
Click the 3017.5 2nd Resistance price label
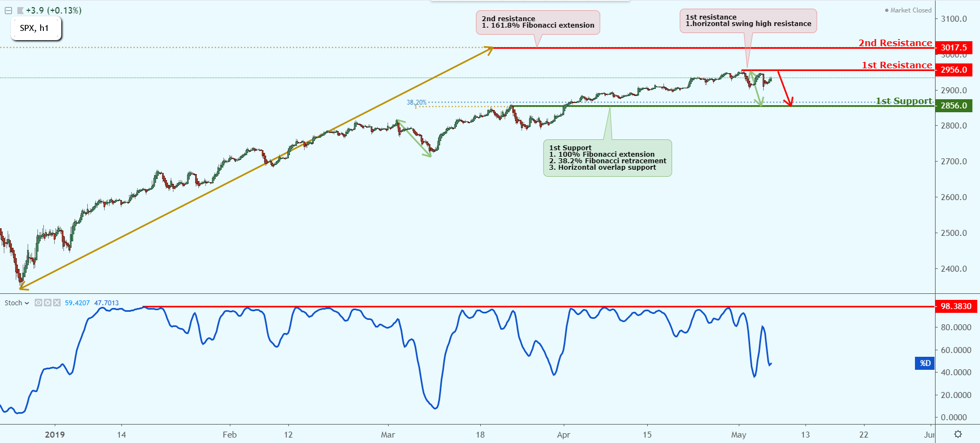953,48
